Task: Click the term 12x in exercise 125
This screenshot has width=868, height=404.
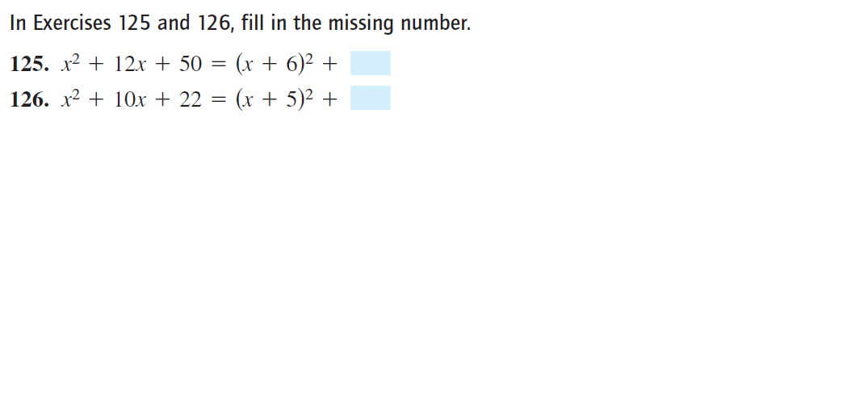Action: coord(129,65)
